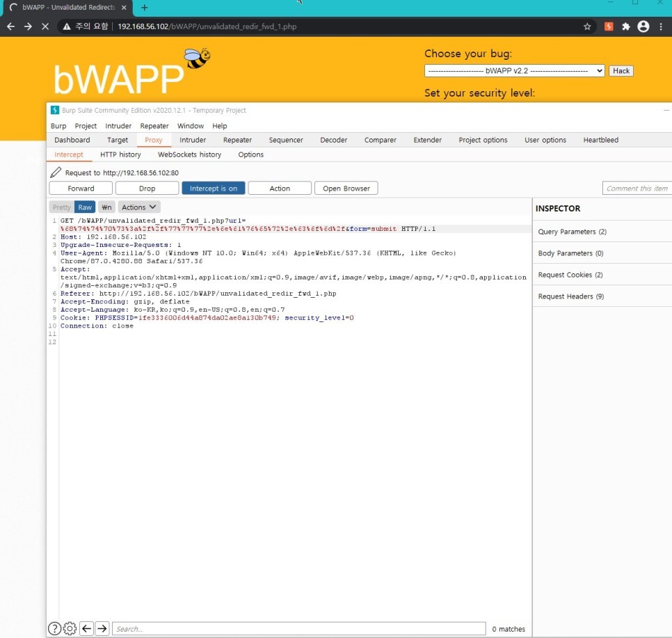Select Intercept sub-tab

tap(69, 154)
